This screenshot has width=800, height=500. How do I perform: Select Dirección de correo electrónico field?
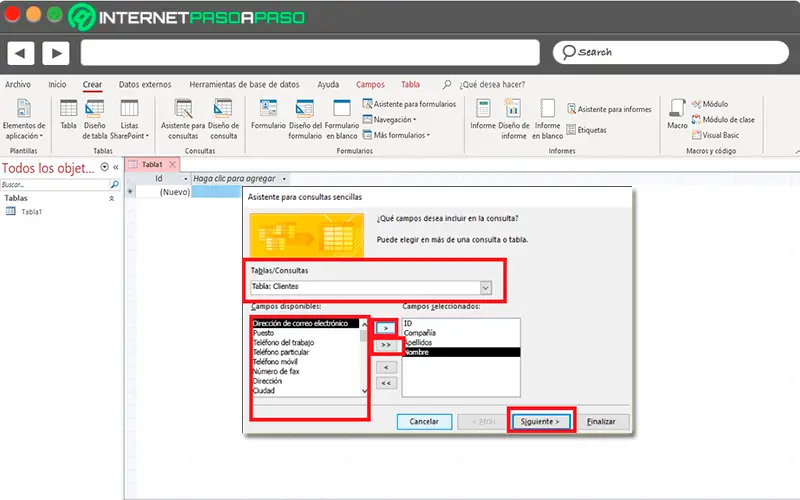pos(305,323)
